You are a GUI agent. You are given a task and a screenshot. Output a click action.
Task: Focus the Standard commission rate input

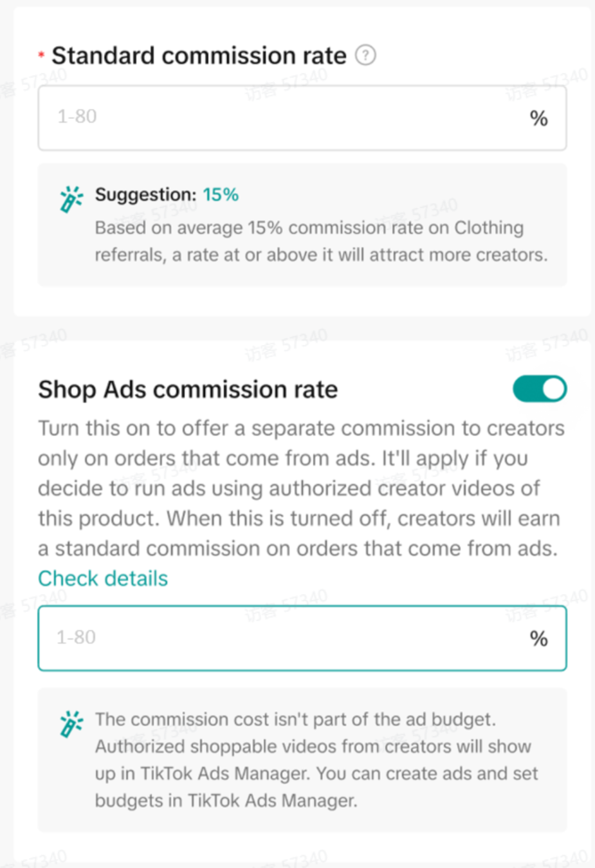283,118
